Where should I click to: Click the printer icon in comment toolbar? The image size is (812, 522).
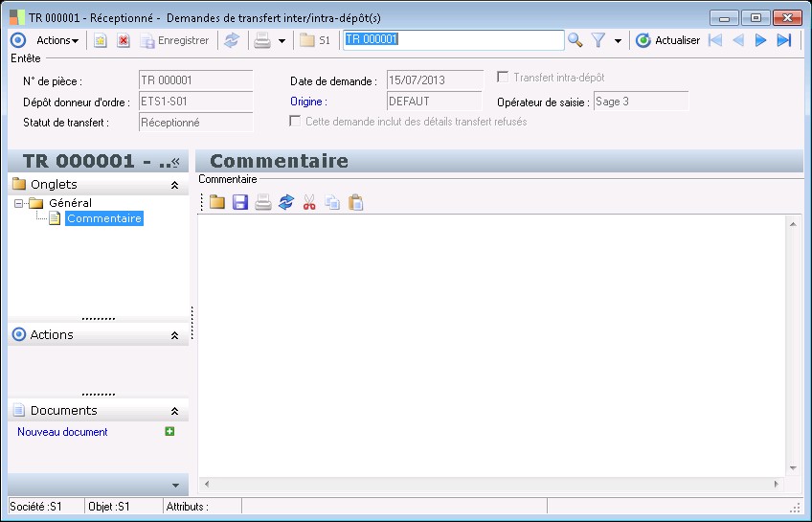[x=263, y=202]
